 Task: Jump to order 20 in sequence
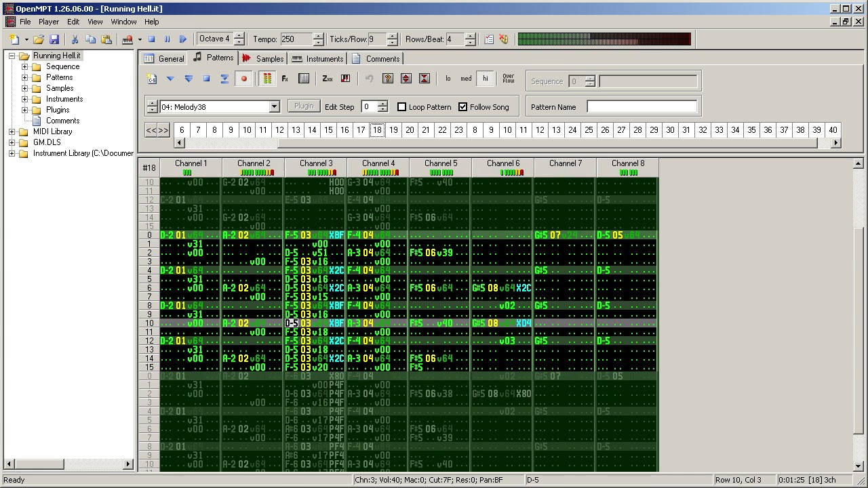[410, 130]
